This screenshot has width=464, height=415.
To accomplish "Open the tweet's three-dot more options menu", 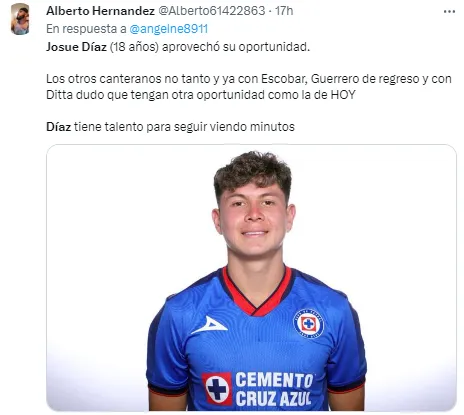I will tap(449, 12).
